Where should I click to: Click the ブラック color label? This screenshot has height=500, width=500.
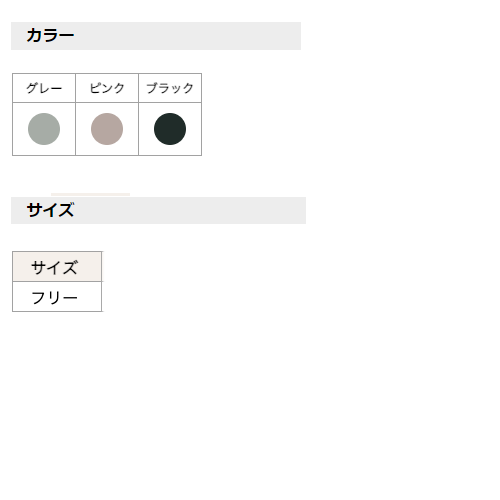click(x=170, y=88)
